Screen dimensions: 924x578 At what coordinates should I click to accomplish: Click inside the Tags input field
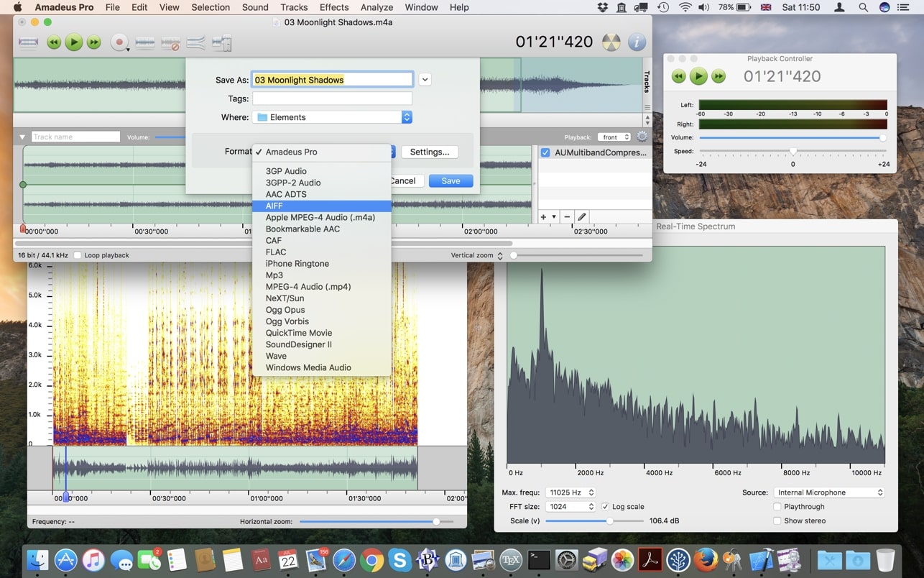coord(332,98)
